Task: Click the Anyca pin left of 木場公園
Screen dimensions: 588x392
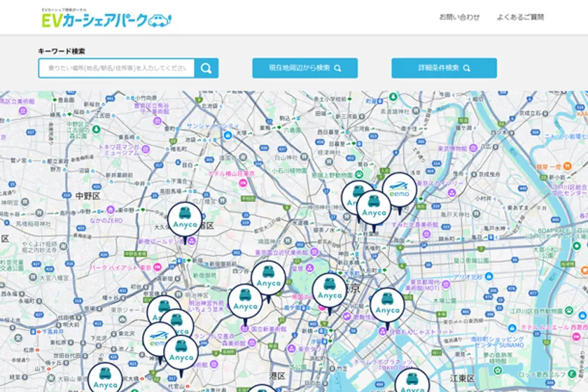Action: pyautogui.click(x=387, y=304)
